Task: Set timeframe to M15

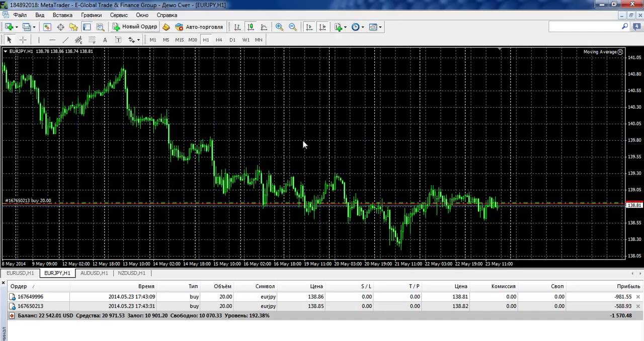Action: pos(179,40)
